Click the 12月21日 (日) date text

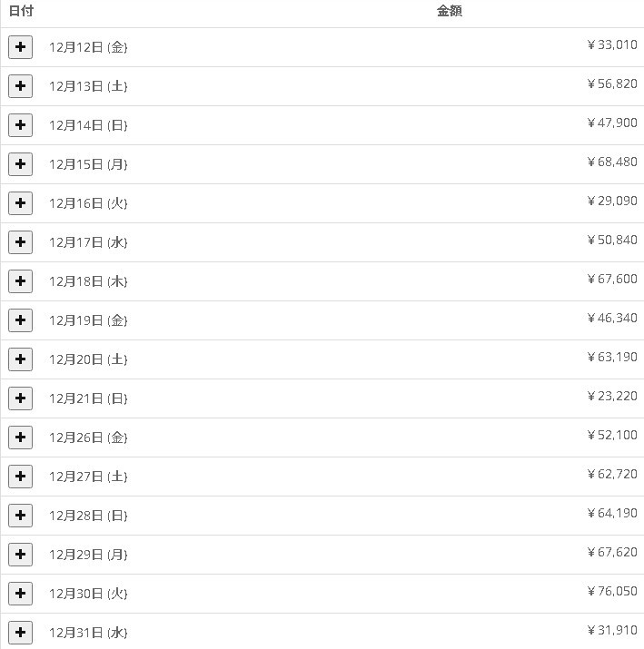point(88,398)
